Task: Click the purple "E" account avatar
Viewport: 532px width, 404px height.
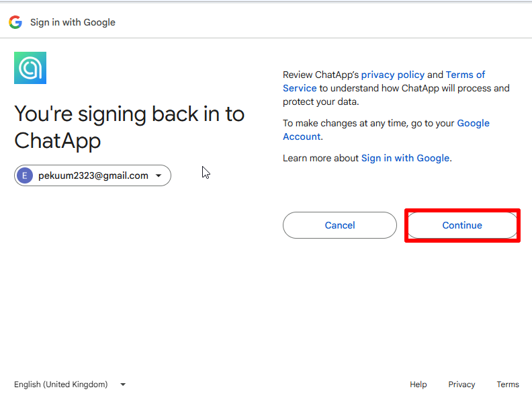Action: pyautogui.click(x=25, y=176)
